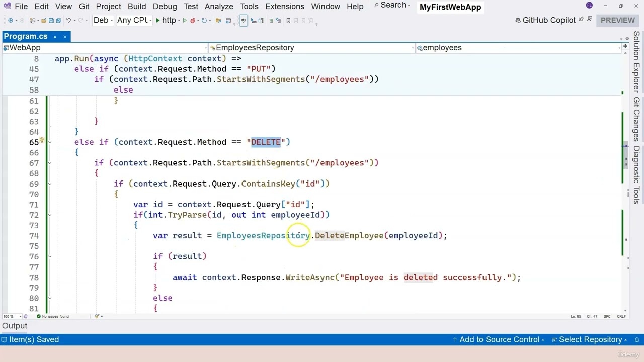Click the editor window gear settings icon
The width and height of the screenshot is (644, 362).
tap(627, 39)
